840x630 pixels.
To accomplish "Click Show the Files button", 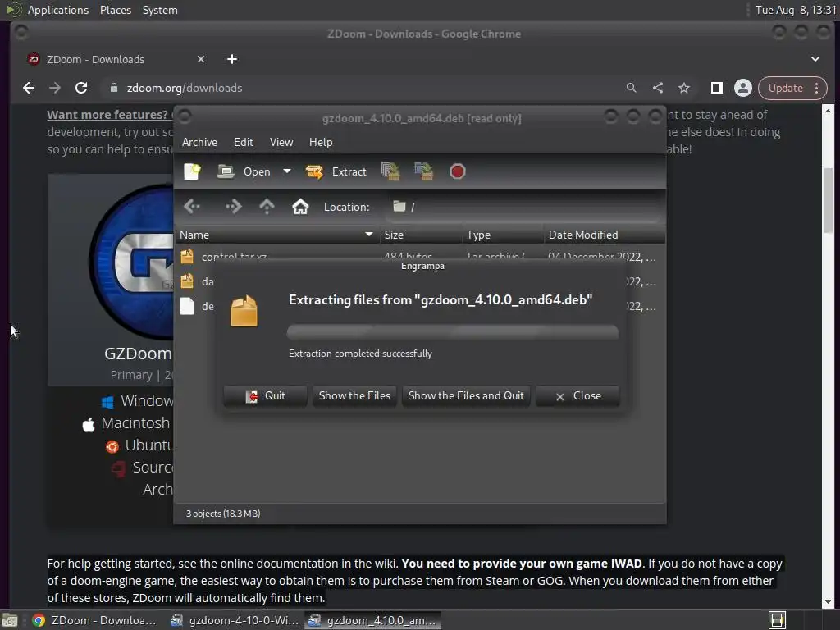I will click(x=354, y=396).
